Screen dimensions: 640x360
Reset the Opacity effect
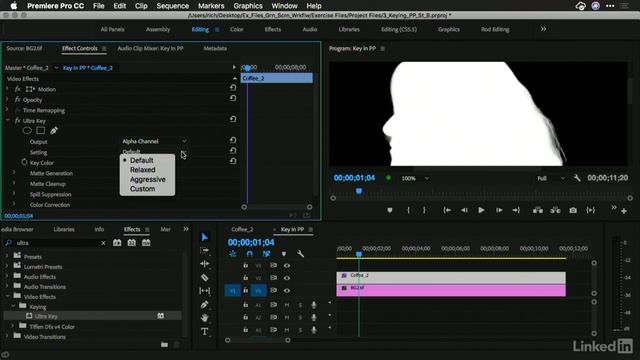click(x=233, y=98)
